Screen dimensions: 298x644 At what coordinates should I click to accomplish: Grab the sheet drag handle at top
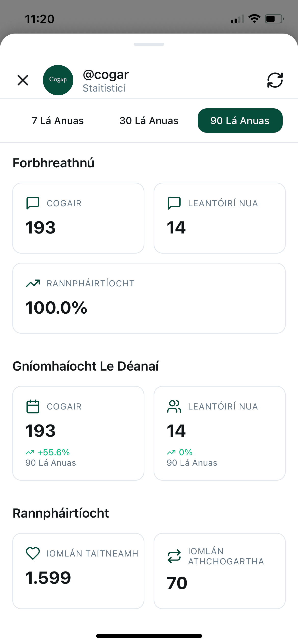tap(149, 44)
